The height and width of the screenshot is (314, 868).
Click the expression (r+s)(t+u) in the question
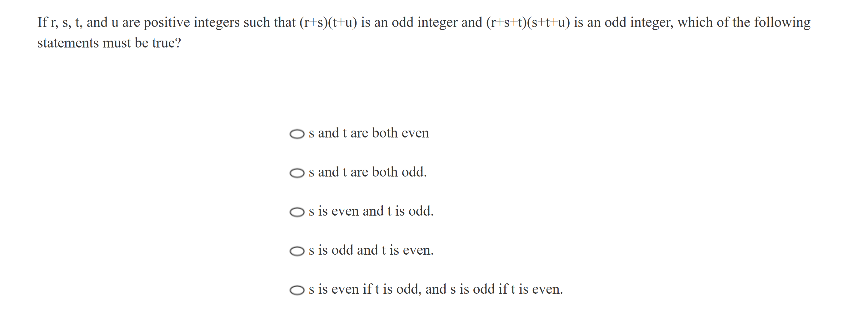[x=328, y=22]
